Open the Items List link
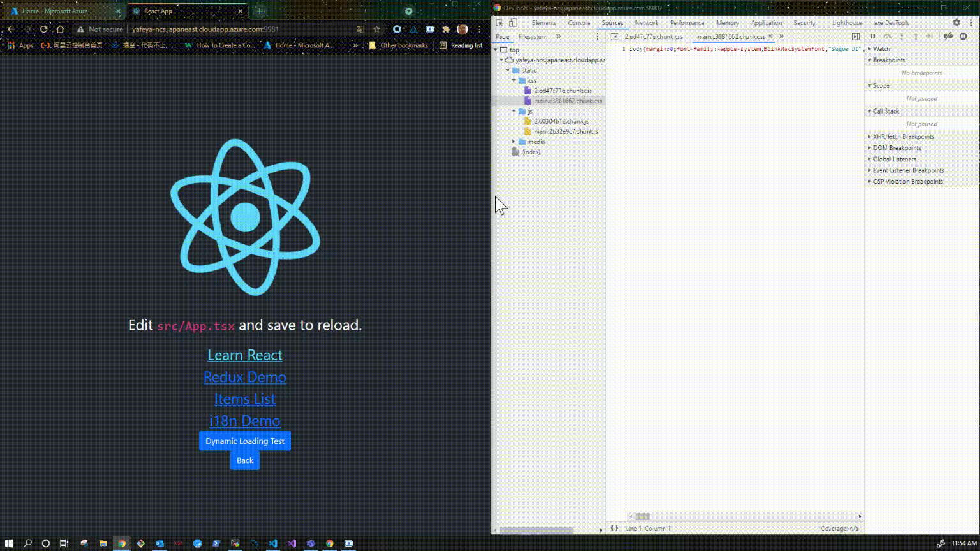980x551 pixels. (x=245, y=399)
